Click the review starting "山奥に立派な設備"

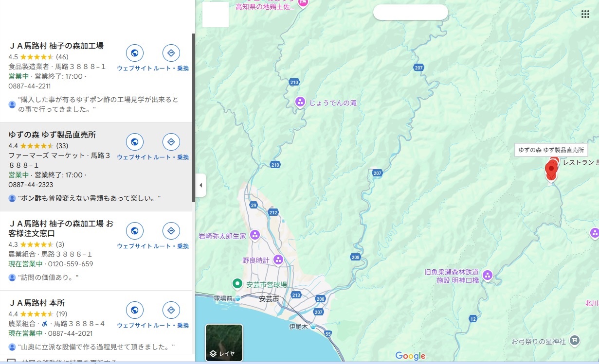96,347
